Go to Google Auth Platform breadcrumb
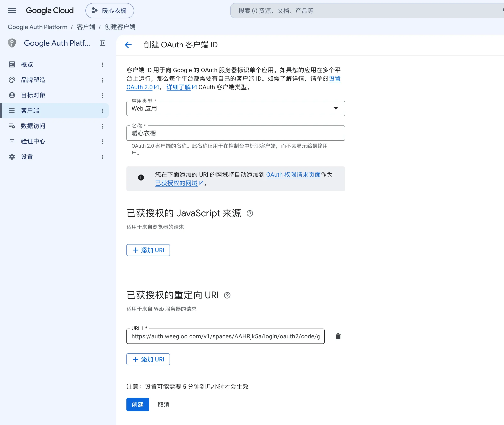Screen dimensions: 504x425 [x=38, y=27]
